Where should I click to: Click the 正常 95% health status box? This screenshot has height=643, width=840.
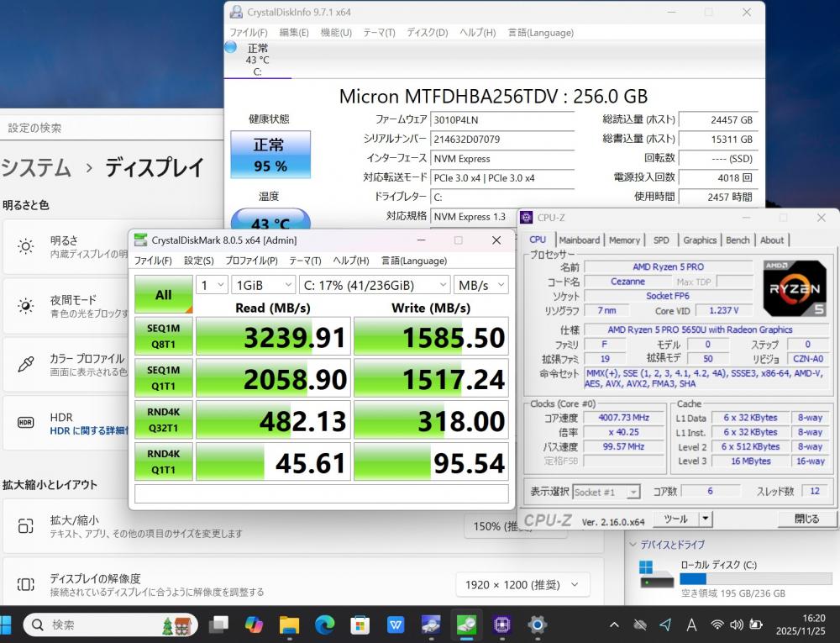coord(270,155)
